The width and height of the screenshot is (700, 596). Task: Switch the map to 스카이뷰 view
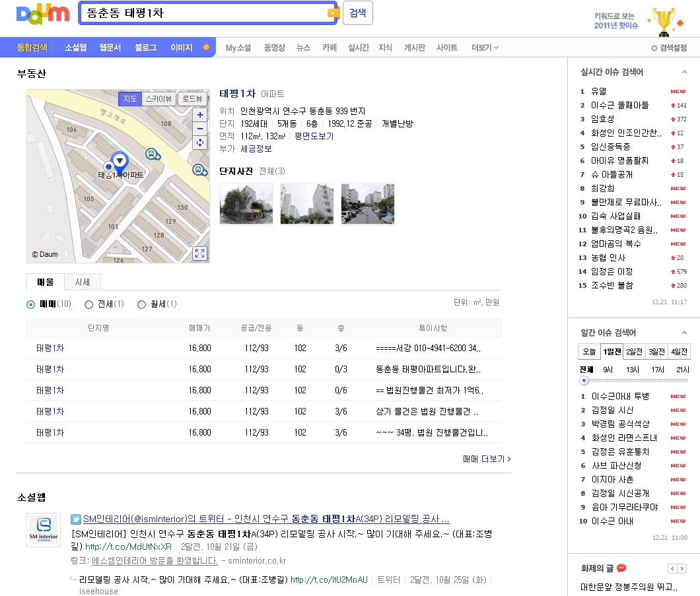point(158,99)
